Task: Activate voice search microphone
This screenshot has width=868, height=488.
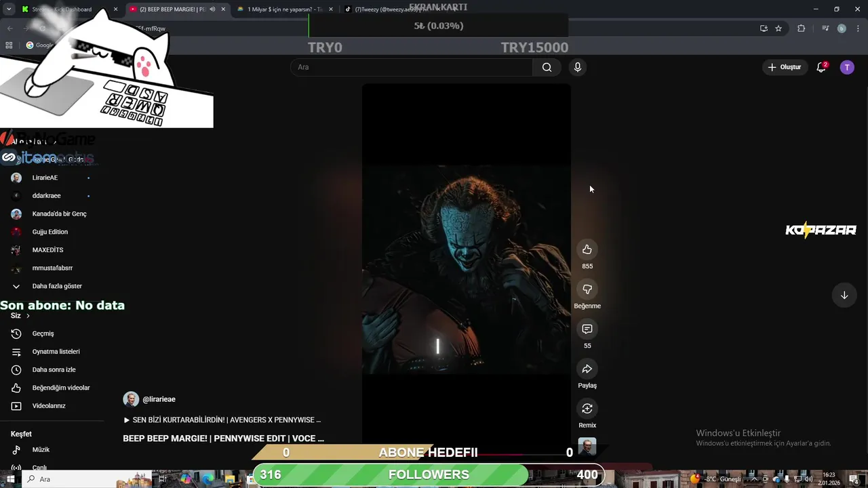Action: [x=577, y=67]
